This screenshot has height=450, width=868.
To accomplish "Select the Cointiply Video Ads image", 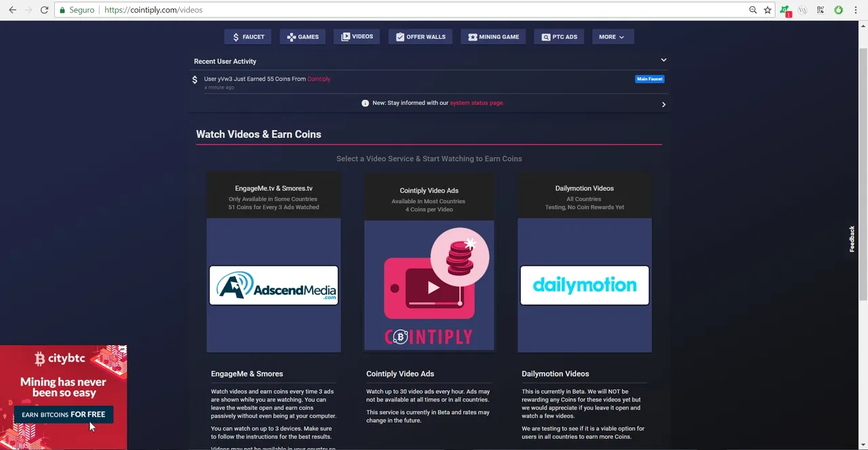I will click(x=429, y=285).
